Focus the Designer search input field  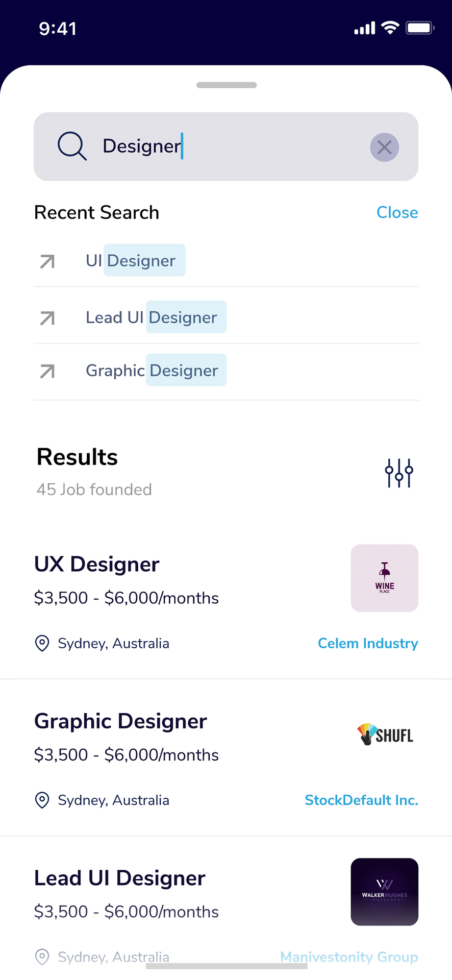pos(226,146)
